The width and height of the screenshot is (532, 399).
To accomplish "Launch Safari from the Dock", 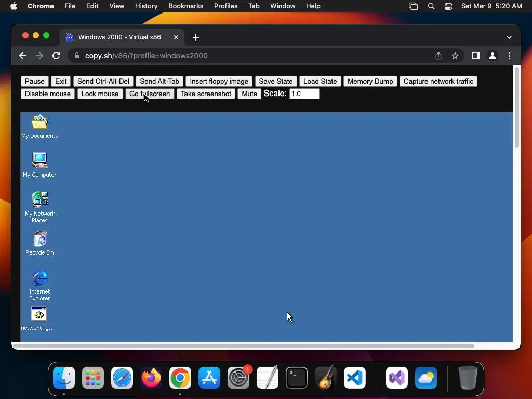I will 122,377.
